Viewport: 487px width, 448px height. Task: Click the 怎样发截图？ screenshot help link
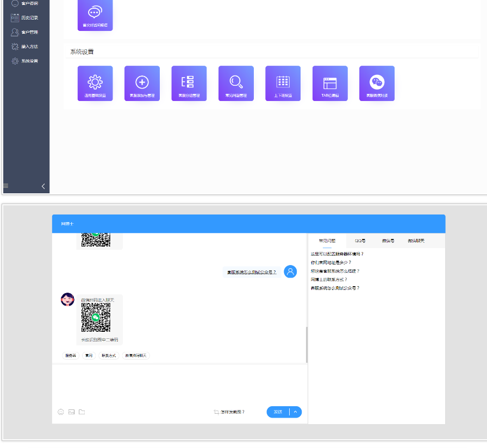point(229,412)
